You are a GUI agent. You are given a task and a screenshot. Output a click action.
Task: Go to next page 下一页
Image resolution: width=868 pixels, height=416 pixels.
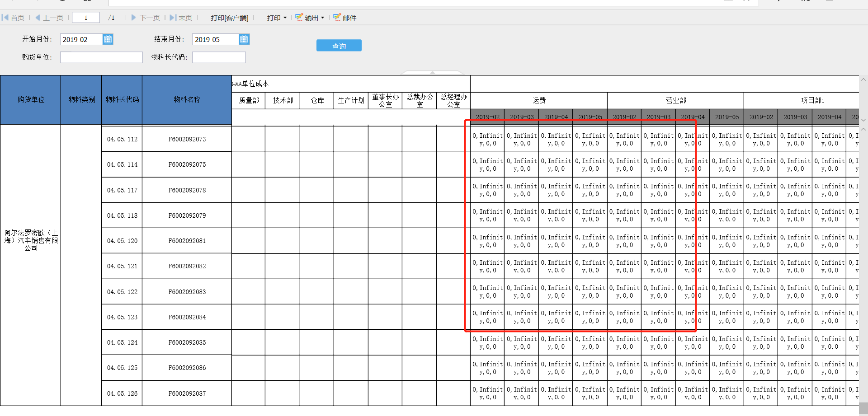click(146, 18)
